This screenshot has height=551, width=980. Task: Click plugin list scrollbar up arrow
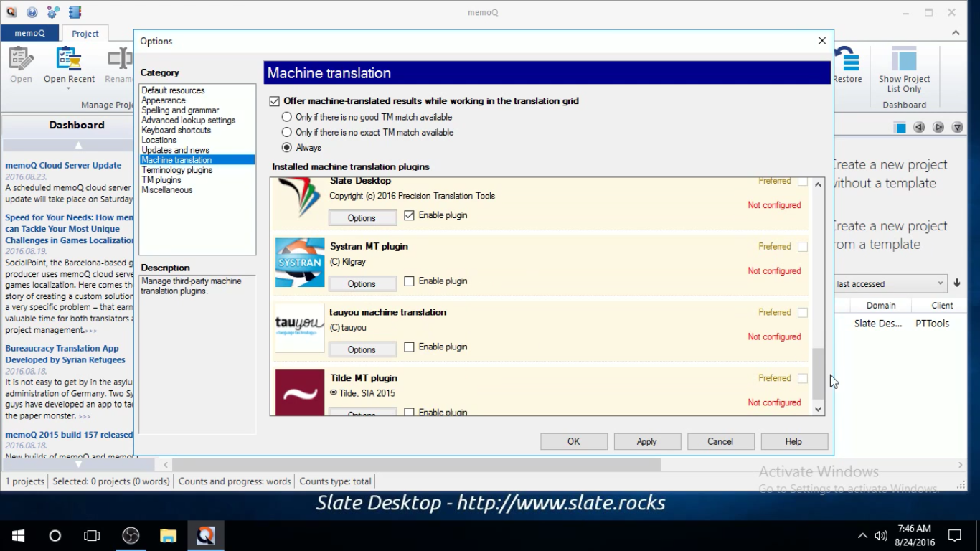[x=818, y=184]
